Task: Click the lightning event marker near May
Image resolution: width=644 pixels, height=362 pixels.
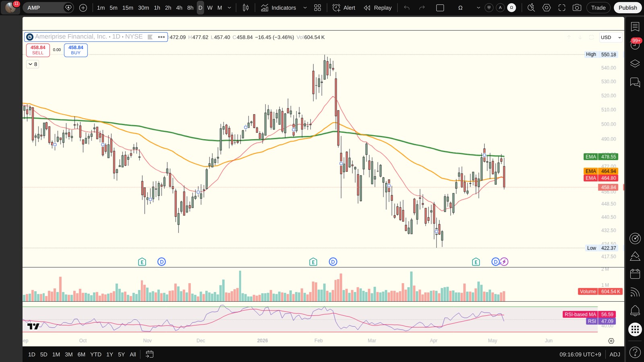Action: pos(504,262)
